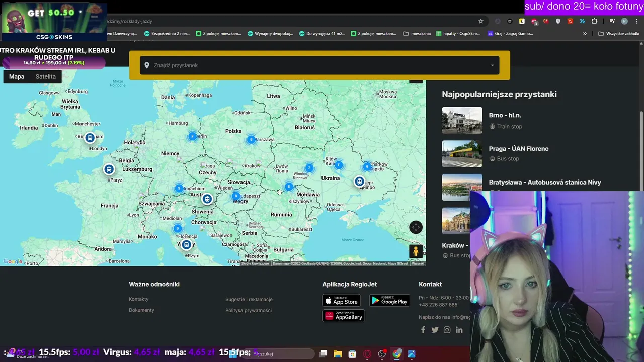Viewport: 644px width, 362px height.
Task: Focus the Znajdź przystanek search field
Action: (x=319, y=65)
